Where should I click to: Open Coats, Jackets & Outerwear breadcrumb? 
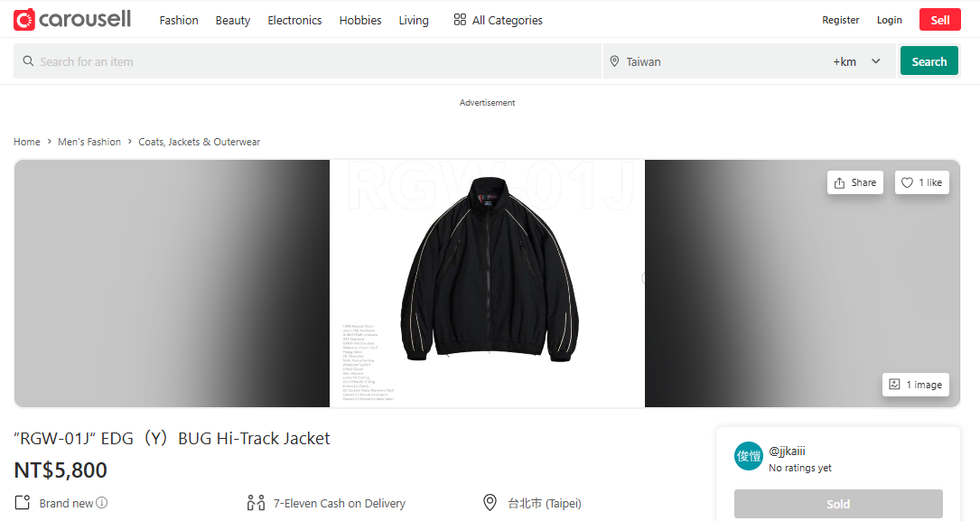[200, 142]
